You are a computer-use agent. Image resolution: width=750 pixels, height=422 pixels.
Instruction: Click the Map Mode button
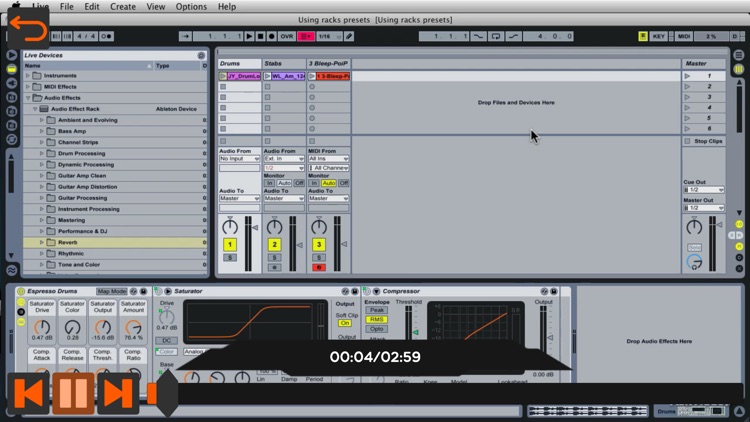click(111, 291)
